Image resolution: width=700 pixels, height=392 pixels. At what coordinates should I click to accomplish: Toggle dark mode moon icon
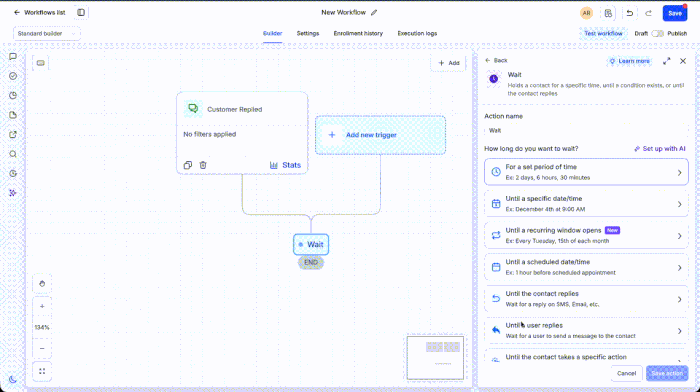[13, 379]
